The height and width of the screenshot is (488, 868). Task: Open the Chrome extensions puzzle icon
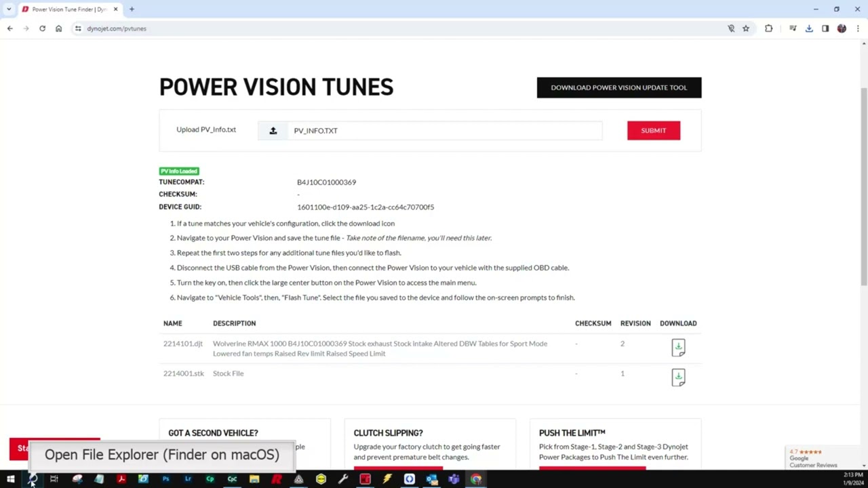point(768,28)
